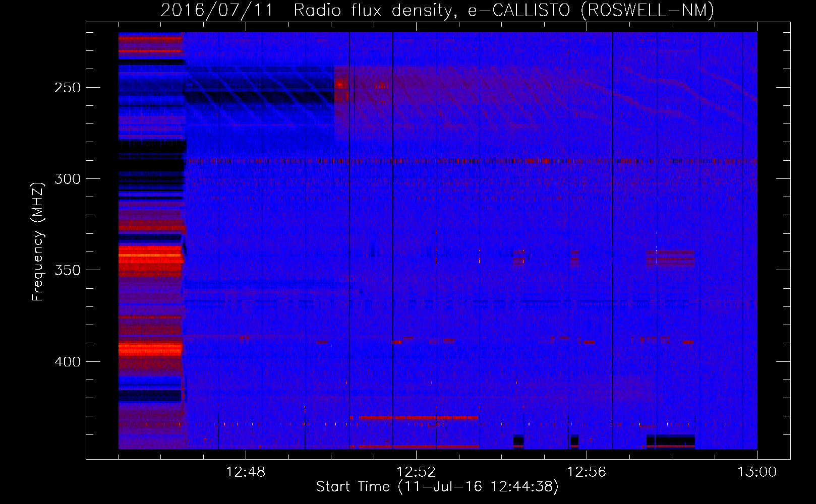The width and height of the screenshot is (816, 504).
Task: Click the 12:56 time tick label
Action: point(587,472)
